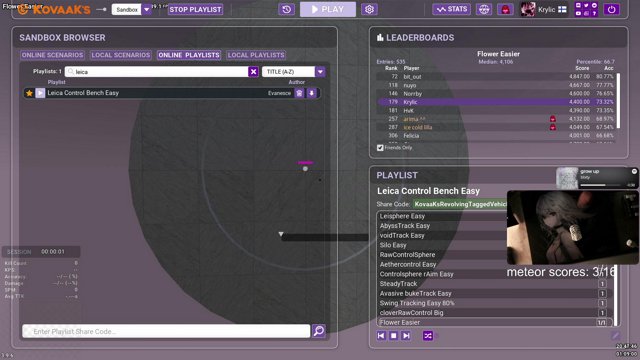
Task: Select the Sandbox mode field
Action: (x=127, y=9)
